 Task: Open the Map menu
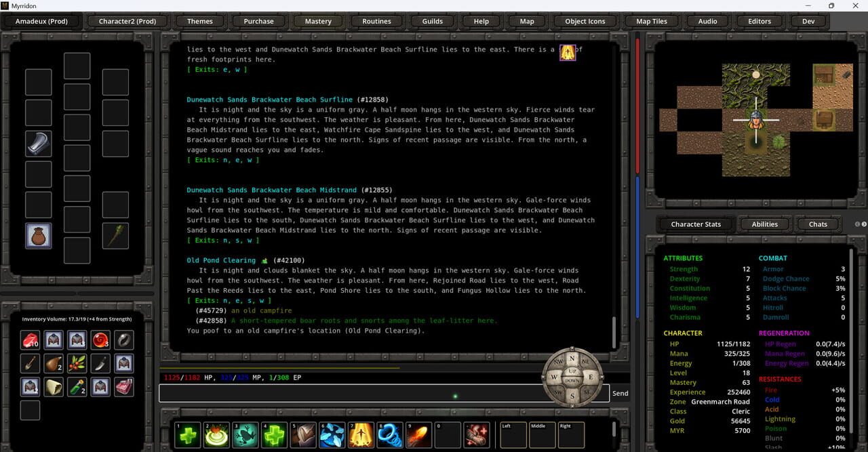[x=527, y=21]
